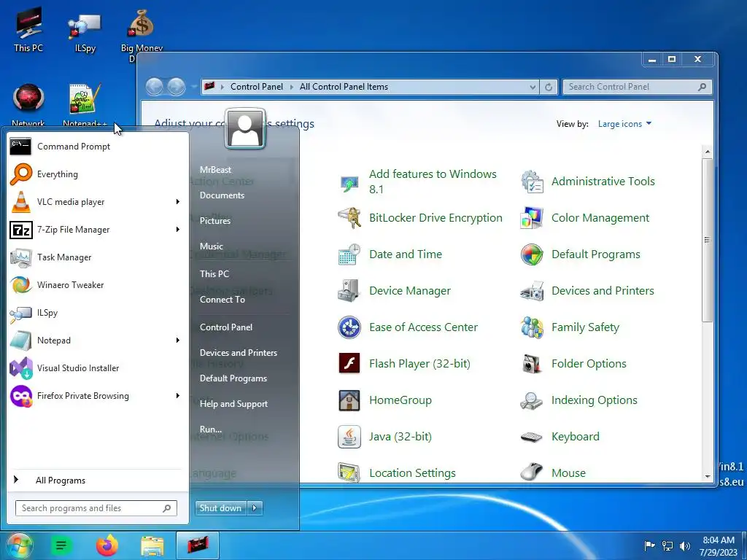This screenshot has width=747, height=560.
Task: Open MrBeast user folder in the Start menu
Action: 215,169
